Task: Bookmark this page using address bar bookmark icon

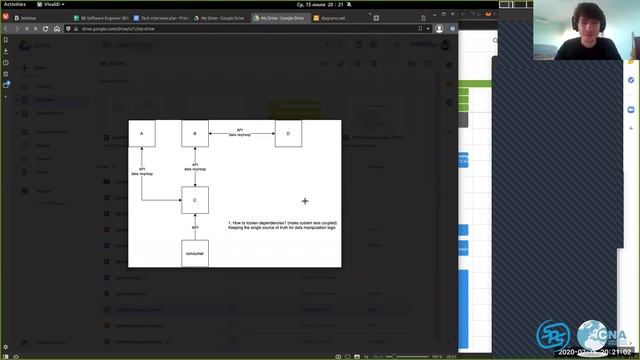Action: [x=420, y=29]
